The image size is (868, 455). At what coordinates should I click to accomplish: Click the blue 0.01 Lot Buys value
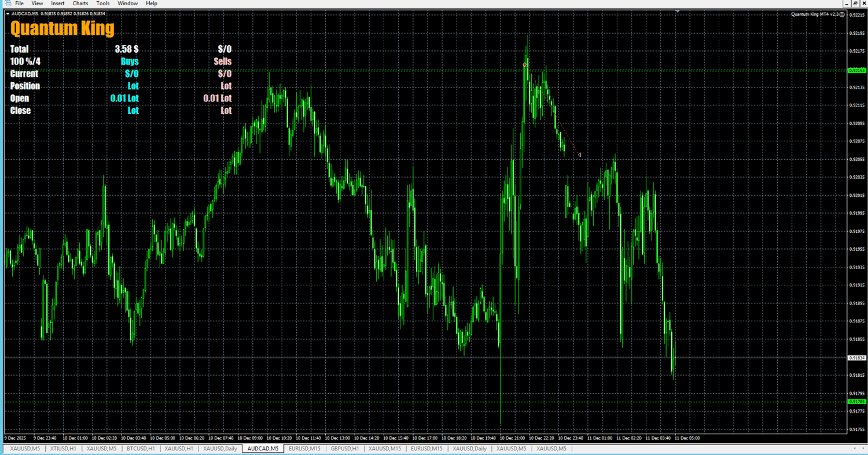(x=124, y=98)
